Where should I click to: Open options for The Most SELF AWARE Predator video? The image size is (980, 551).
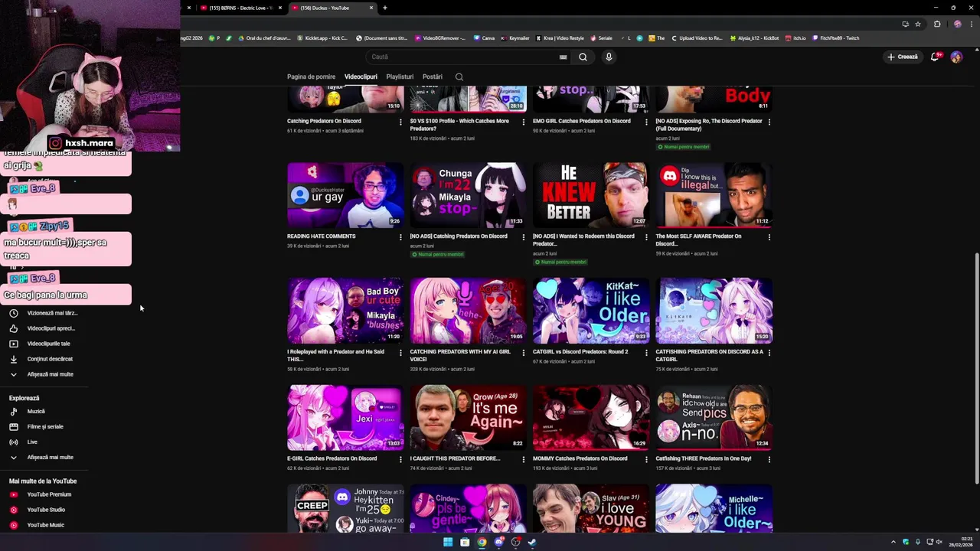click(x=769, y=237)
